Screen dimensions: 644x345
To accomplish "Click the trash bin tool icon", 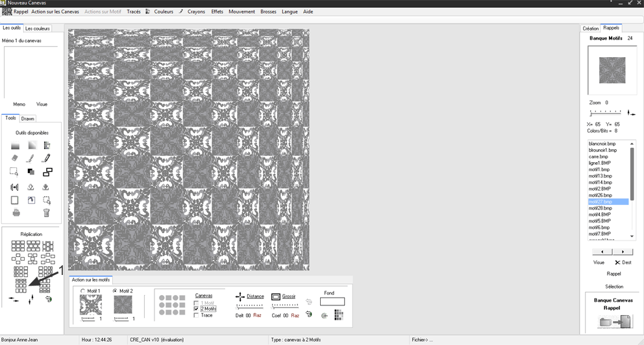I will [47, 212].
